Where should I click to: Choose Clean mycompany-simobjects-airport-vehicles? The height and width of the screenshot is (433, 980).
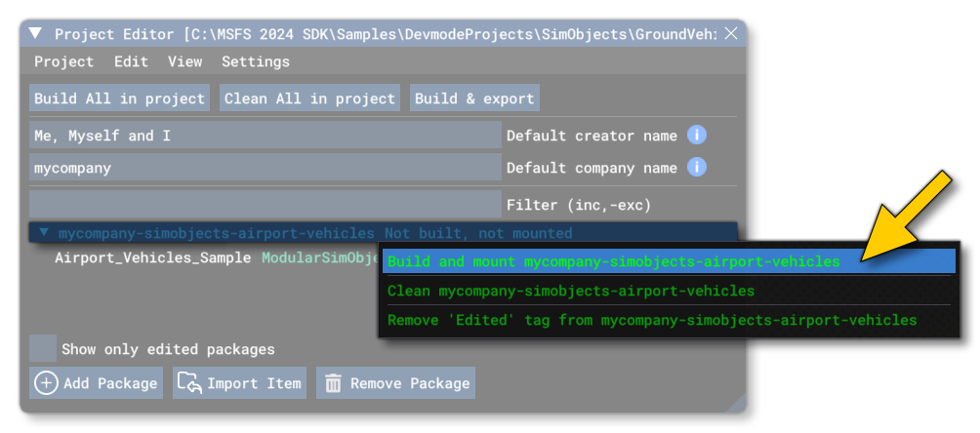pos(669,291)
